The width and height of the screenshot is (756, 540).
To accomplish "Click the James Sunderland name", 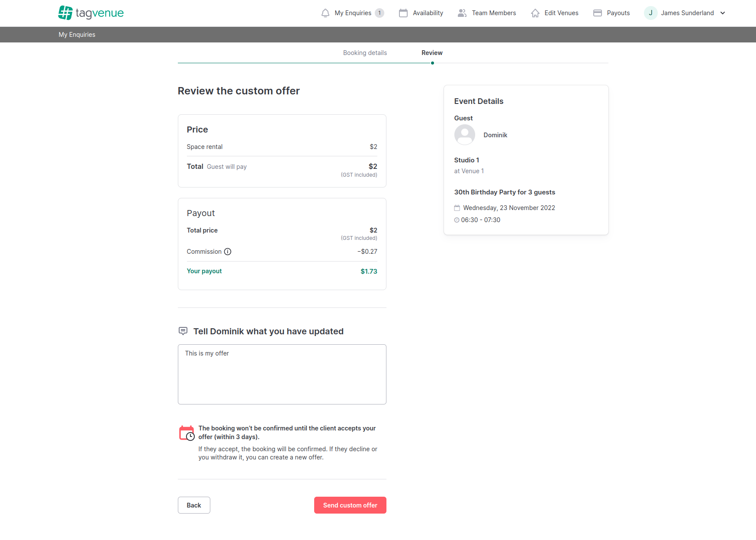I will (x=687, y=13).
